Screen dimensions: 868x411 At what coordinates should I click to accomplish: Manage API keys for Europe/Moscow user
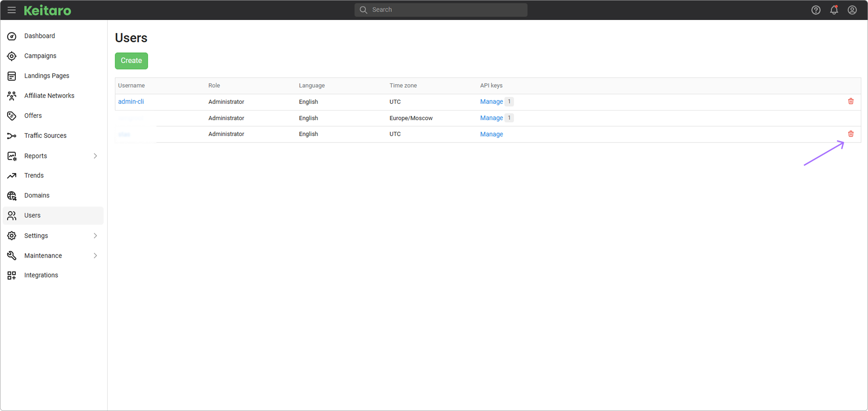point(491,118)
